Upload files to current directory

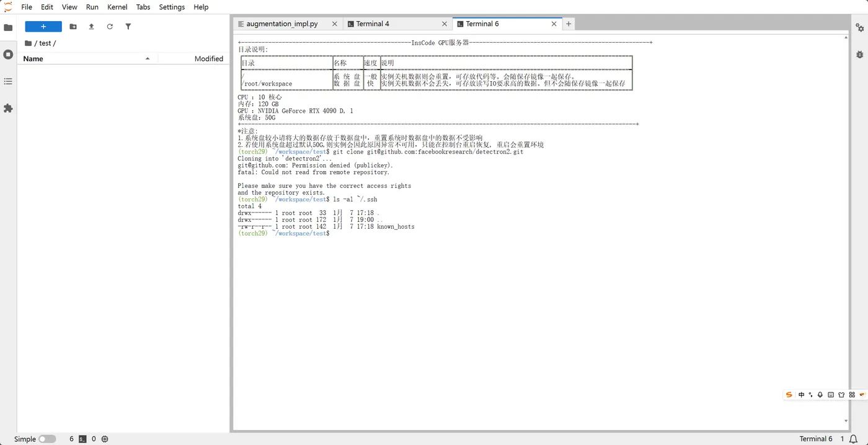(x=91, y=27)
